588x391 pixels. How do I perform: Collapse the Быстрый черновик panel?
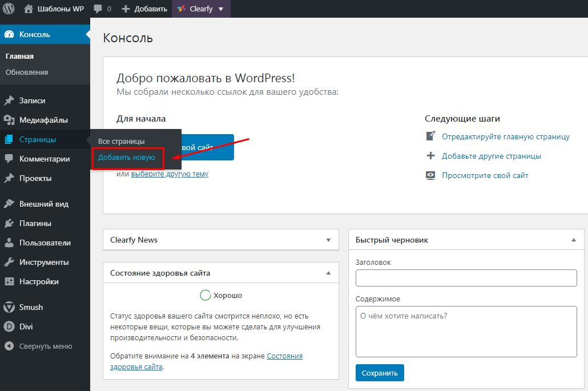pyautogui.click(x=574, y=240)
